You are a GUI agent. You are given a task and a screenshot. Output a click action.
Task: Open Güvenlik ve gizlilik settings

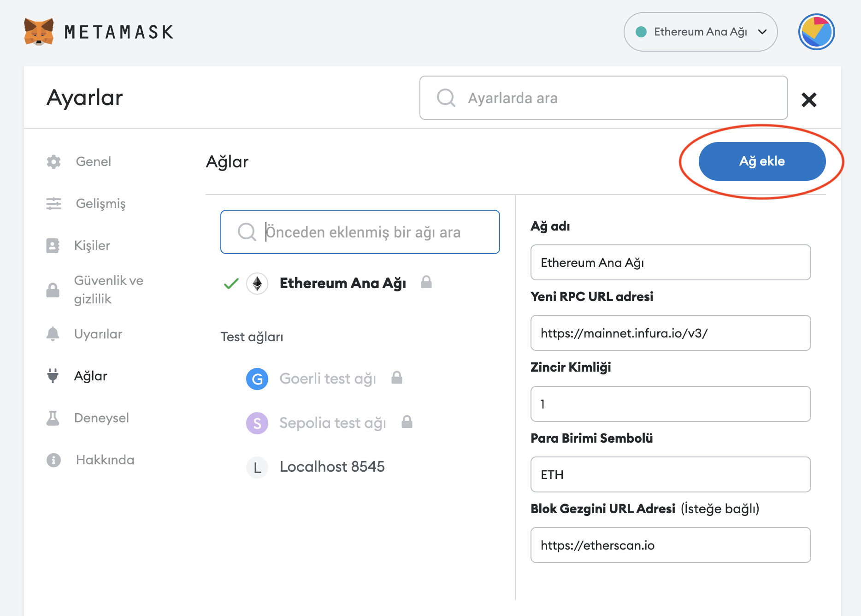(x=109, y=290)
